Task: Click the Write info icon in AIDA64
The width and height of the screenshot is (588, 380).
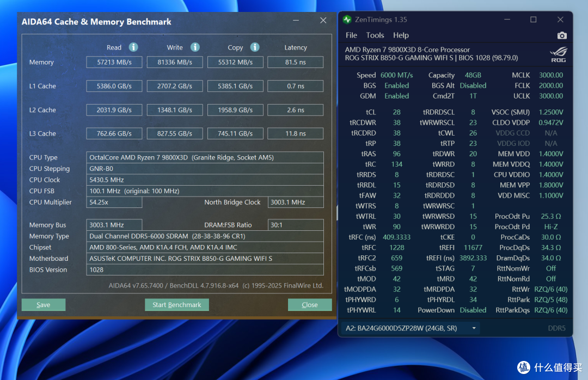Action: (x=195, y=47)
